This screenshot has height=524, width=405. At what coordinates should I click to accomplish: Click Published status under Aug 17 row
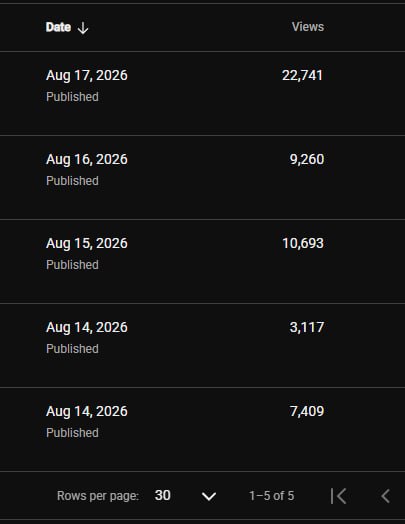tap(72, 97)
